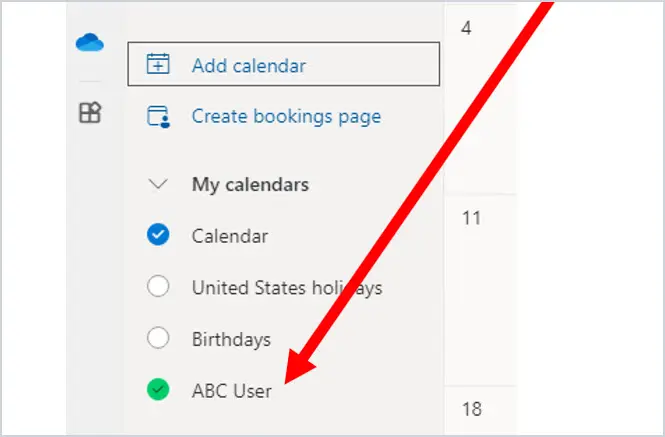Click day 11 in the calendar grid
The height and width of the screenshot is (437, 665).
point(471,218)
